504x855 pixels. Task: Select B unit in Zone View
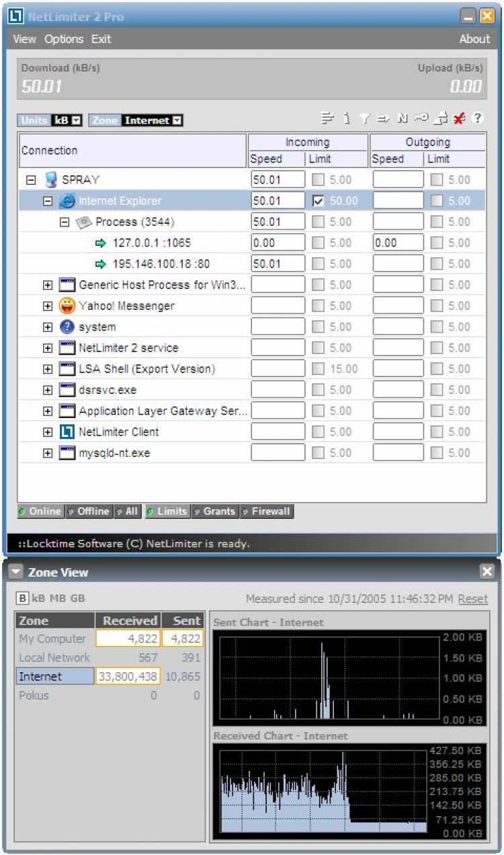click(x=22, y=598)
